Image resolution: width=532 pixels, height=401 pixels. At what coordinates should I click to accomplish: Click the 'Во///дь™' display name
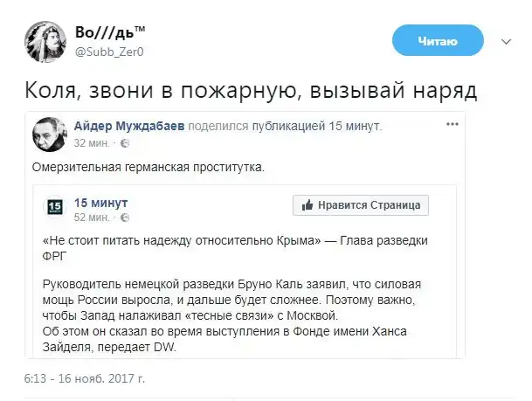pyautogui.click(x=110, y=33)
